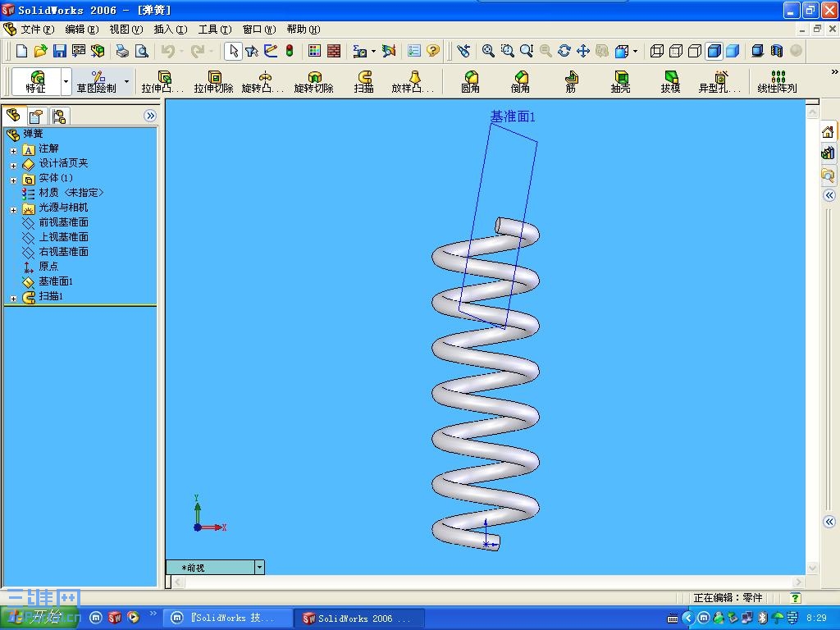Click the Extruded Cut (拉伸切除) tool
840x630 pixels.
[x=213, y=82]
